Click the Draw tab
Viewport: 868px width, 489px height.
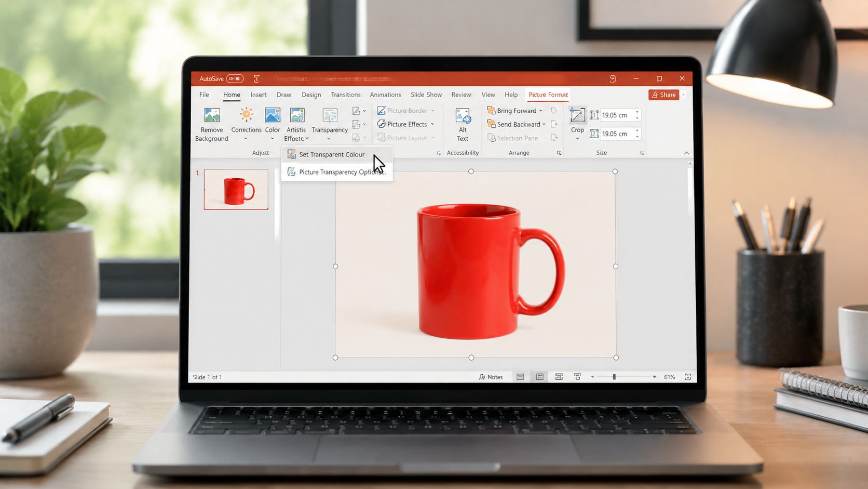coord(284,95)
